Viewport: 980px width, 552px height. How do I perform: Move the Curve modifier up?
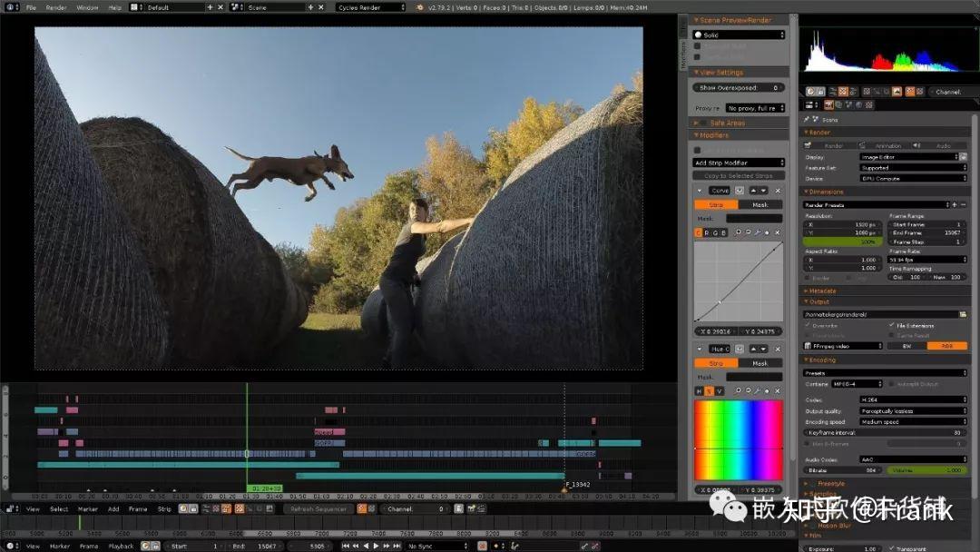click(x=753, y=191)
